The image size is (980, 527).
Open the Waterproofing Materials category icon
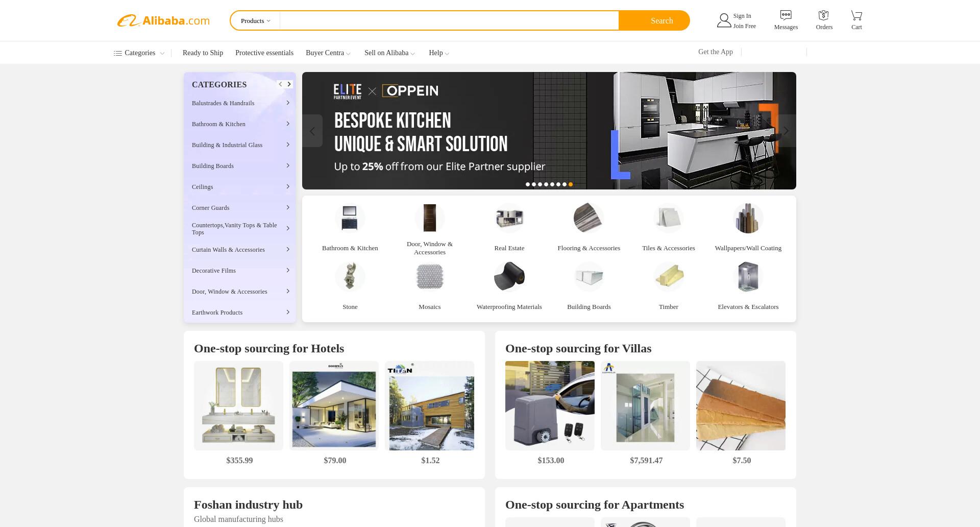click(x=509, y=277)
